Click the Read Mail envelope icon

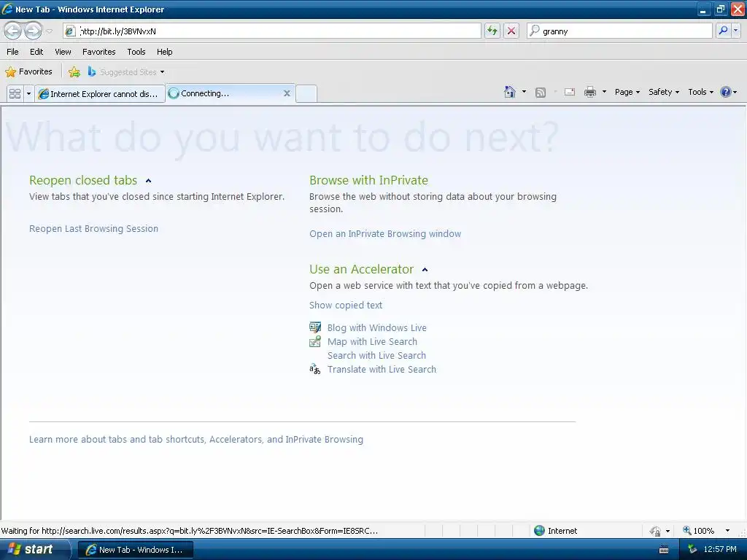[570, 92]
